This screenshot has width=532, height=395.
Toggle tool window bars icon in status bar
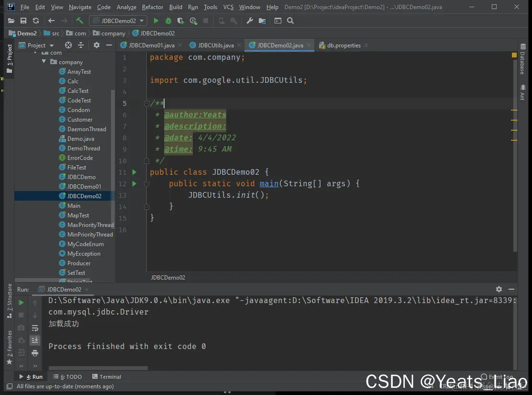10,386
